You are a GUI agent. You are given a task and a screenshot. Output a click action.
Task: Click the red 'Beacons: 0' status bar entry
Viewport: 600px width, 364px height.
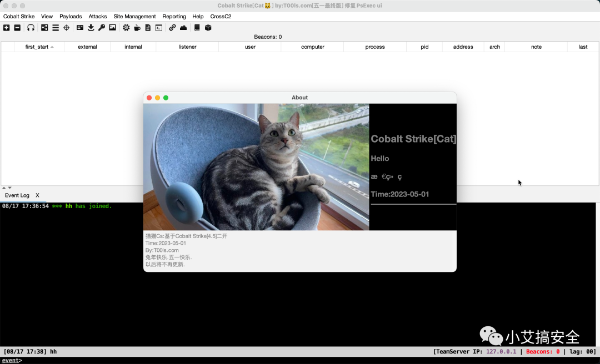[543, 351]
